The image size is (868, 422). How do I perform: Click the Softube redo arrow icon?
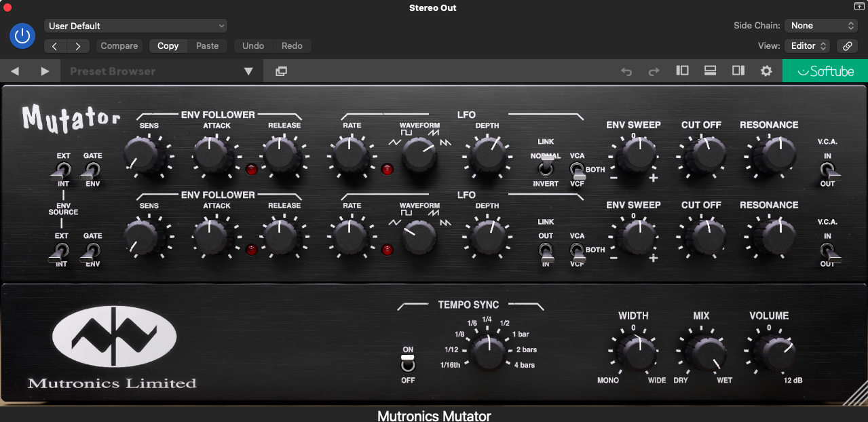(654, 71)
